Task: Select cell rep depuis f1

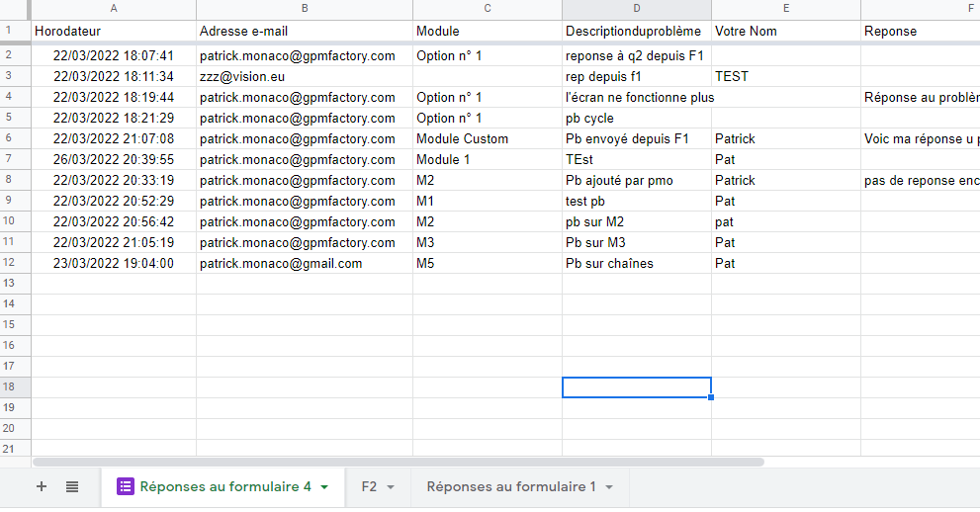Action: pyautogui.click(x=636, y=76)
